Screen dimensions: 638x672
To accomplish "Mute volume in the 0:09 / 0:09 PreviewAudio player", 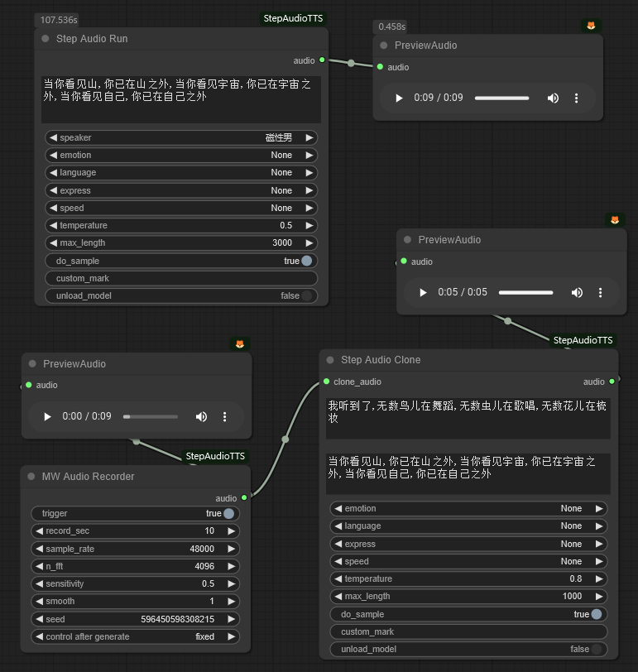I will [553, 98].
